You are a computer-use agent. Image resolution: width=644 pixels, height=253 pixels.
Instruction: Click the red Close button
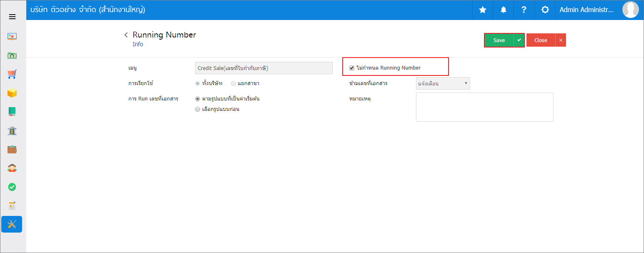pos(541,40)
